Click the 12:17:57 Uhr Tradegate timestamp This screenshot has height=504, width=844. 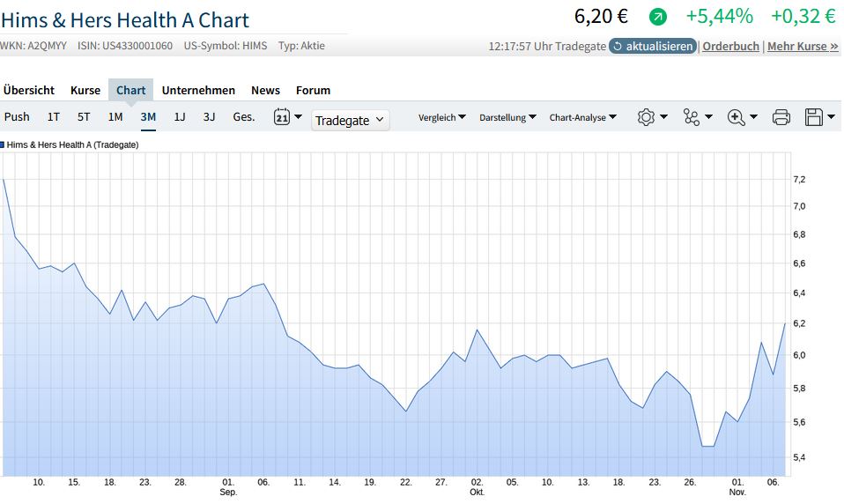(x=547, y=47)
